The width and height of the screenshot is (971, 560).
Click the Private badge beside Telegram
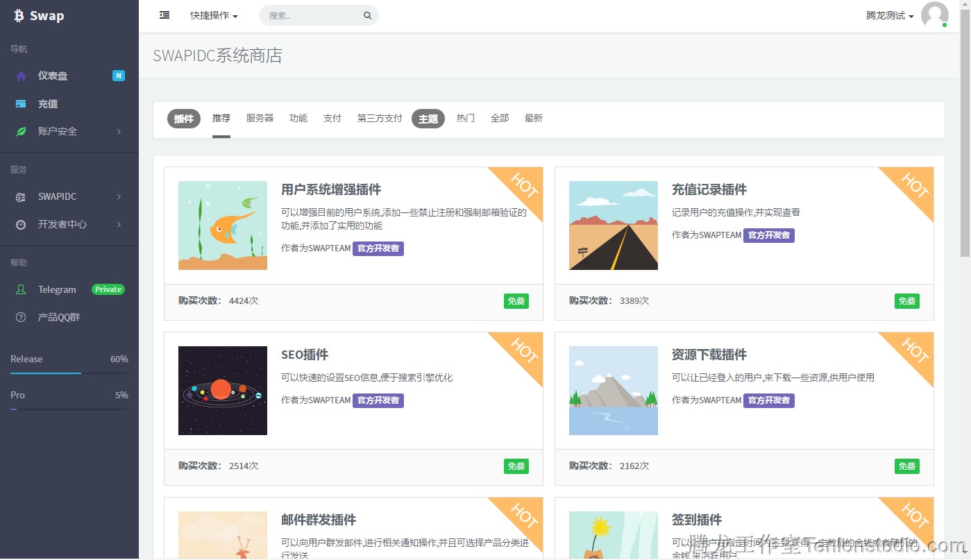point(108,289)
